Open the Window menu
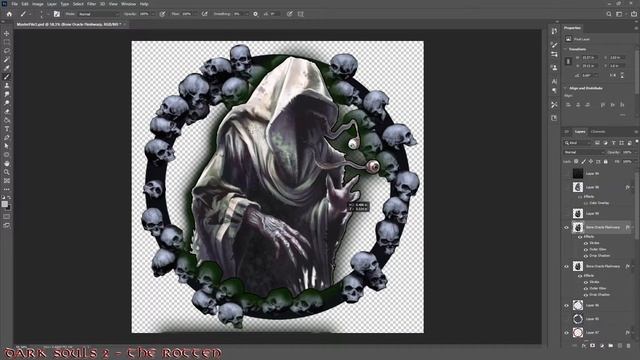This screenshot has height=360, width=640. 128,4
